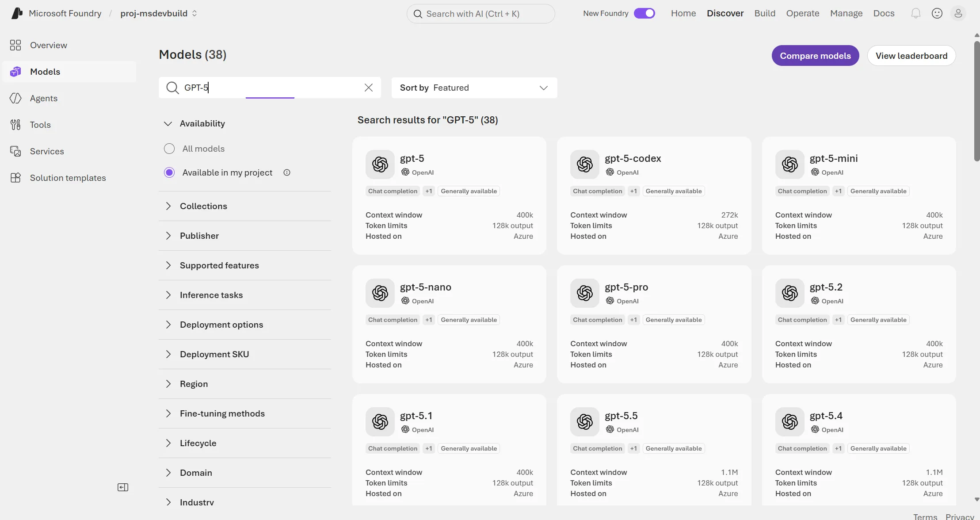
Task: Click the magnifier icon in models search box
Action: [x=172, y=88]
